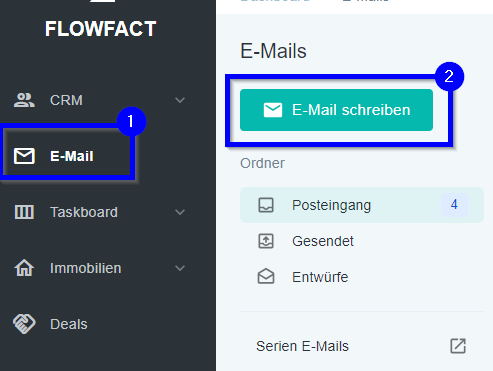Screen dimensions: 493x371
Task: Click the Taskboard columns icon
Action: click(x=24, y=212)
